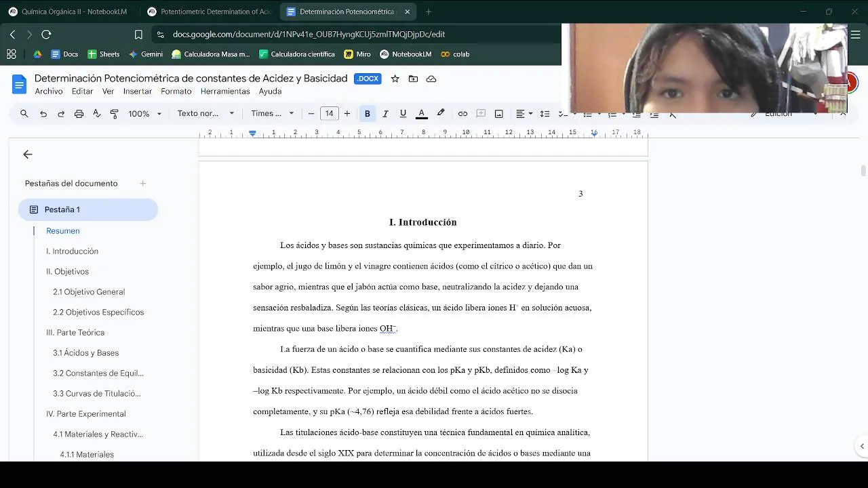Click the redo arrow

[61, 114]
